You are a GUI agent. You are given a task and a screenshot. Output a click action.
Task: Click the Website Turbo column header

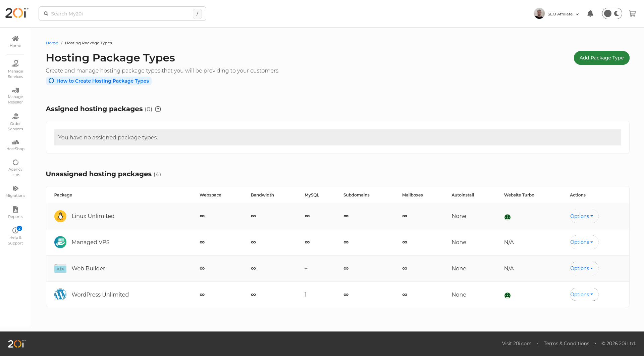coord(519,195)
